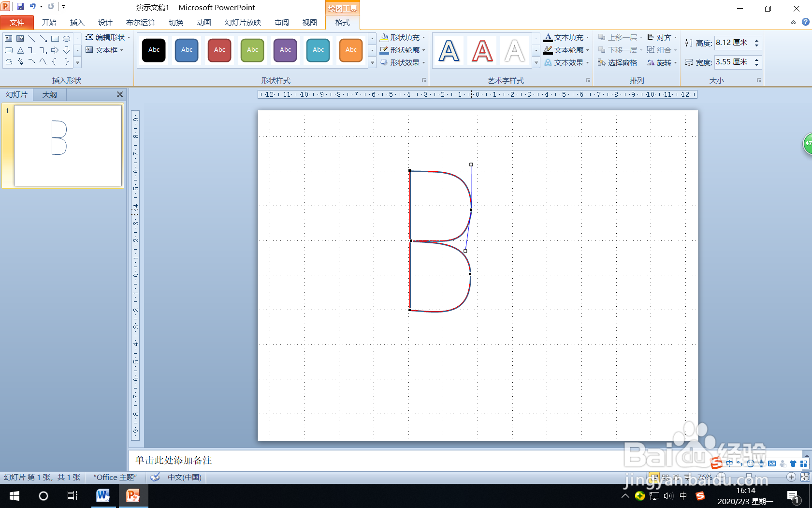Pick the elbow arrow connector shape
812x508 pixels.
[43, 50]
